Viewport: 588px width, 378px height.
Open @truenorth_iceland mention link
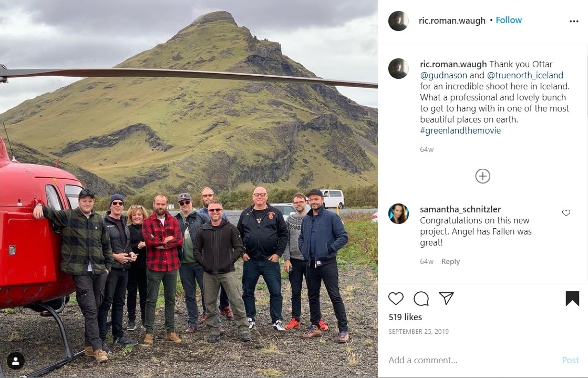coord(525,76)
